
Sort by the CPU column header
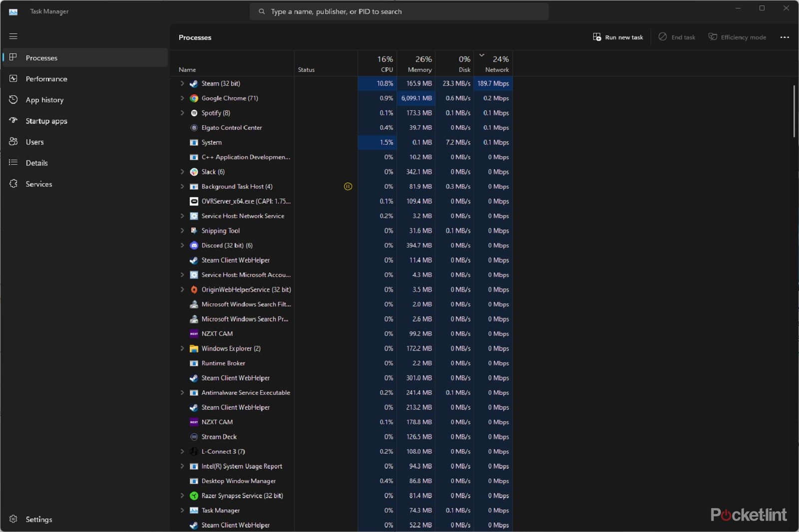pos(378,64)
